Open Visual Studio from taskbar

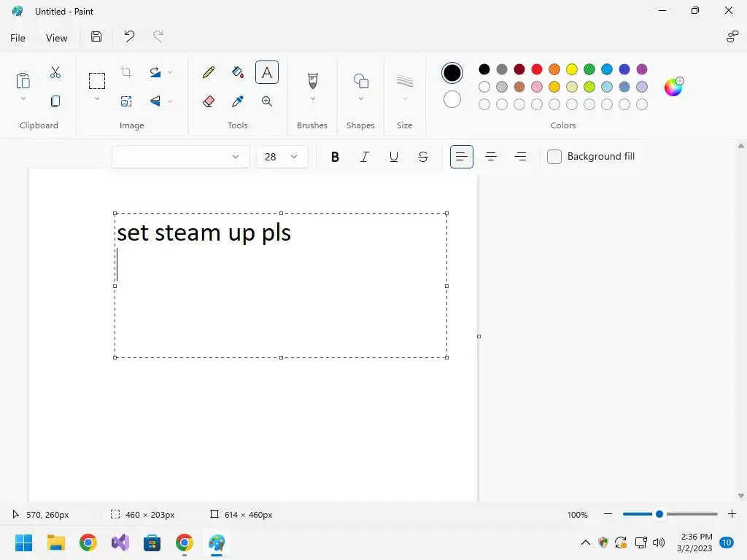(120, 542)
